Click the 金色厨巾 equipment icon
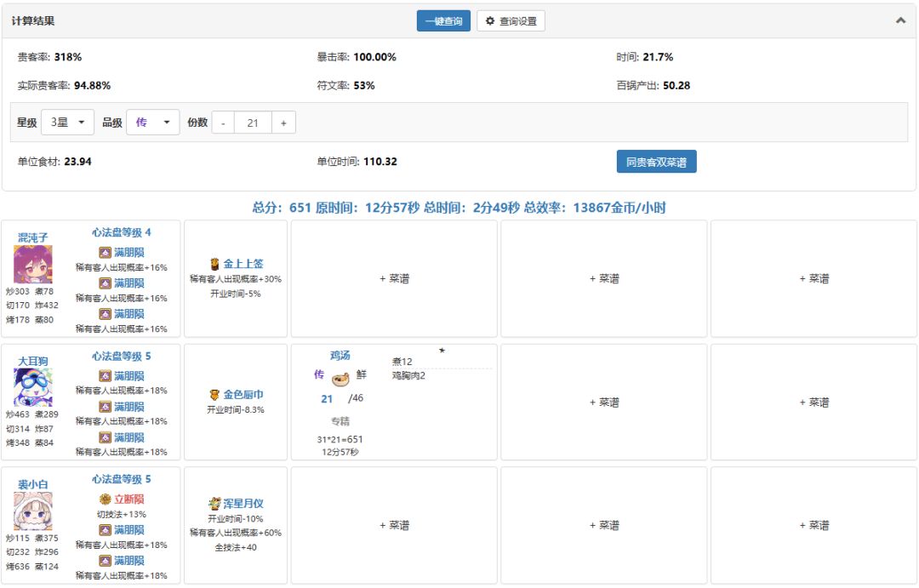This screenshot has height=588, width=919. click(214, 395)
